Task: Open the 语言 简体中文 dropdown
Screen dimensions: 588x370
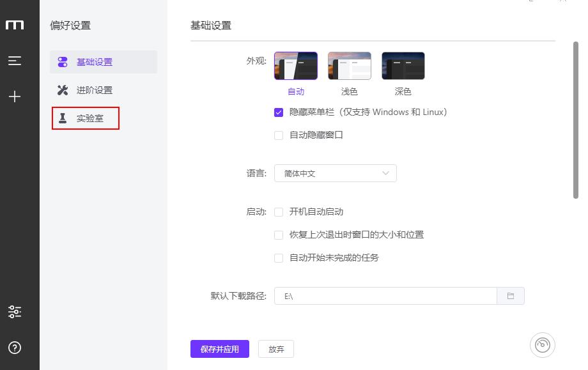Action: pos(336,173)
